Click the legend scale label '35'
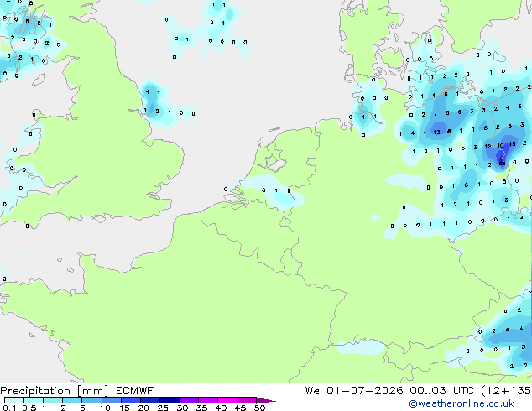Viewport: 532px width, 411px height. coord(202,408)
